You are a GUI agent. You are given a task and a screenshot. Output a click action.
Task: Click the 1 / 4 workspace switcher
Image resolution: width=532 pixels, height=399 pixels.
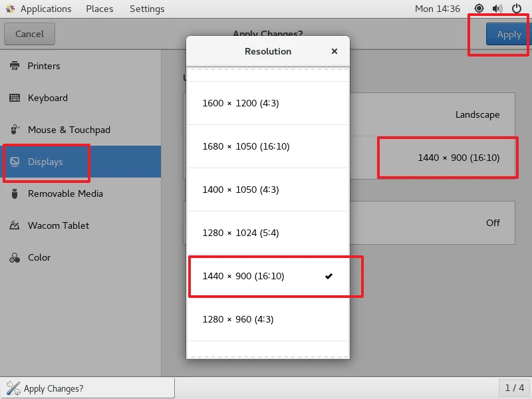click(x=514, y=388)
